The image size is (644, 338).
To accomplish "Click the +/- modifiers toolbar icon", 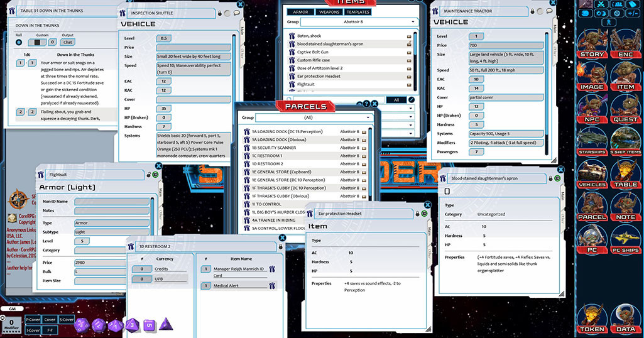I will [633, 13].
